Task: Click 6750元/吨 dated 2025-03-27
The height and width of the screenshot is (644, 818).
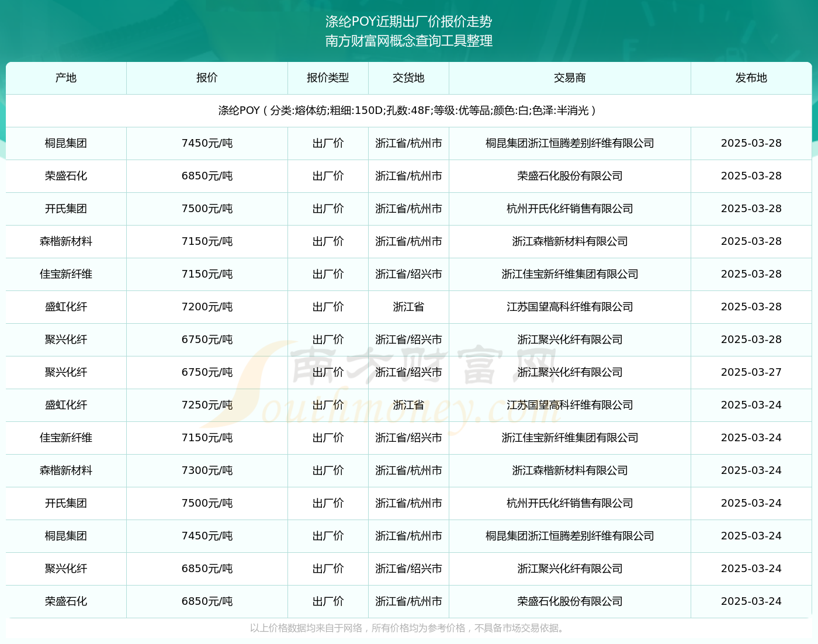Action: pos(207,372)
